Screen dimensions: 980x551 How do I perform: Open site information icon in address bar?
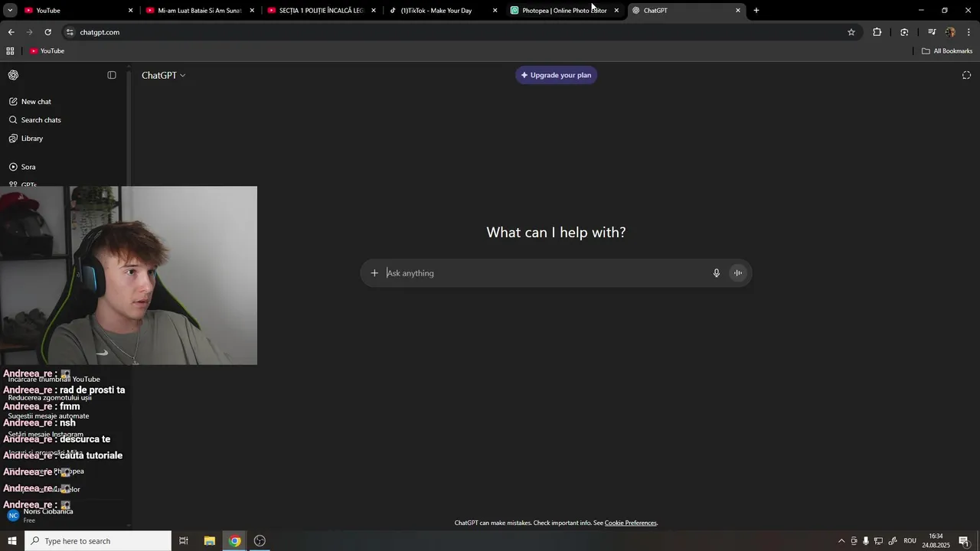coord(70,32)
